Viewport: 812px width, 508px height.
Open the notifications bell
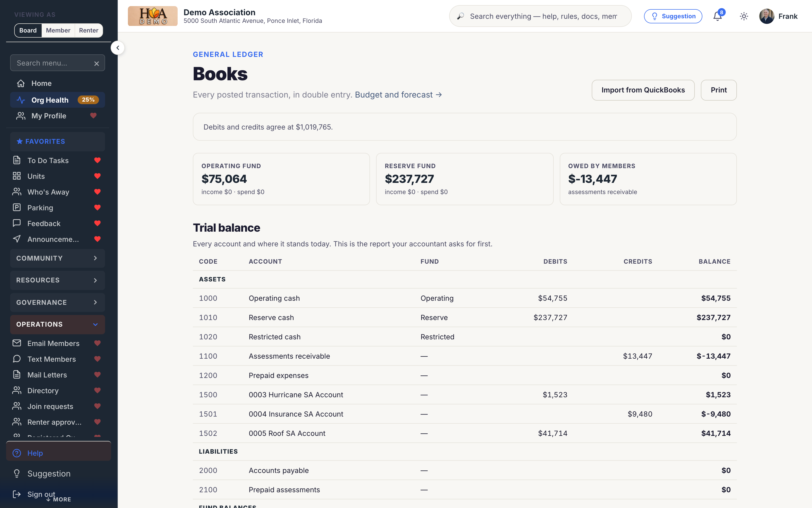pos(717,16)
